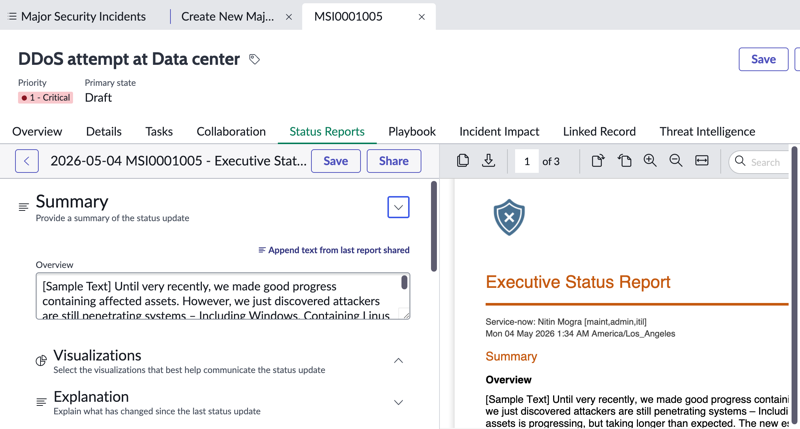This screenshot has height=429, width=800.
Task: Download the status report PDF
Action: (x=488, y=161)
